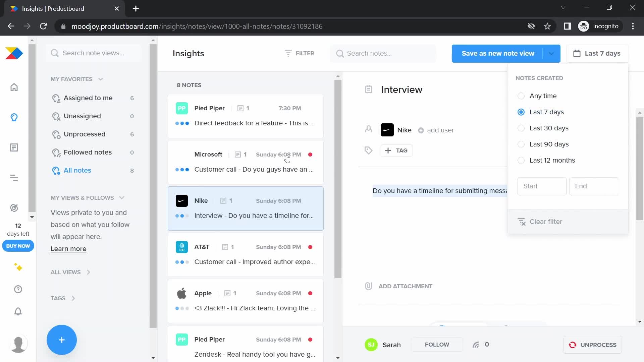Click Save as new note view button
Viewport: 644px width, 362px height.
coord(498,54)
